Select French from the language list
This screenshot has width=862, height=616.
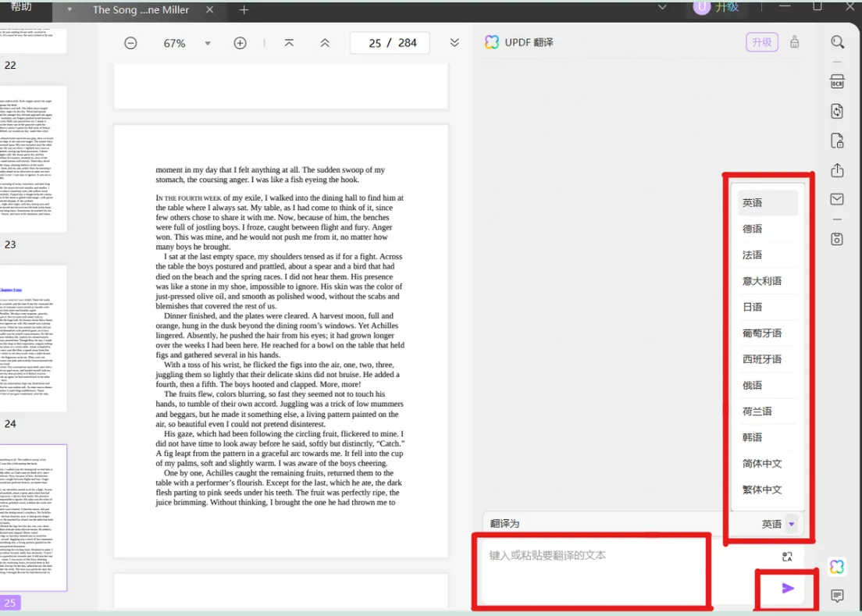tap(767, 255)
